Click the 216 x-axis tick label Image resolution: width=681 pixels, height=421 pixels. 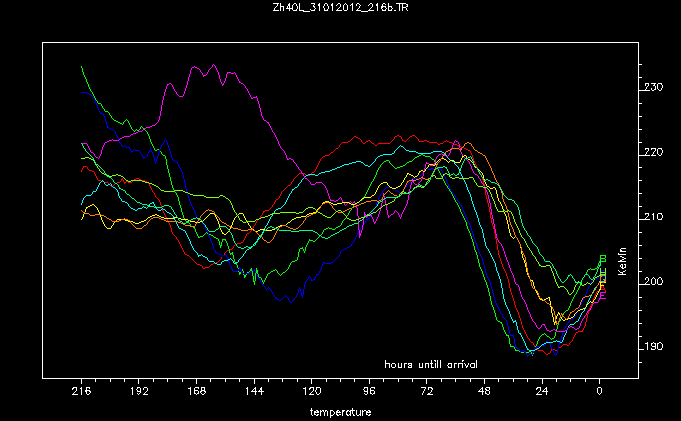81,393
